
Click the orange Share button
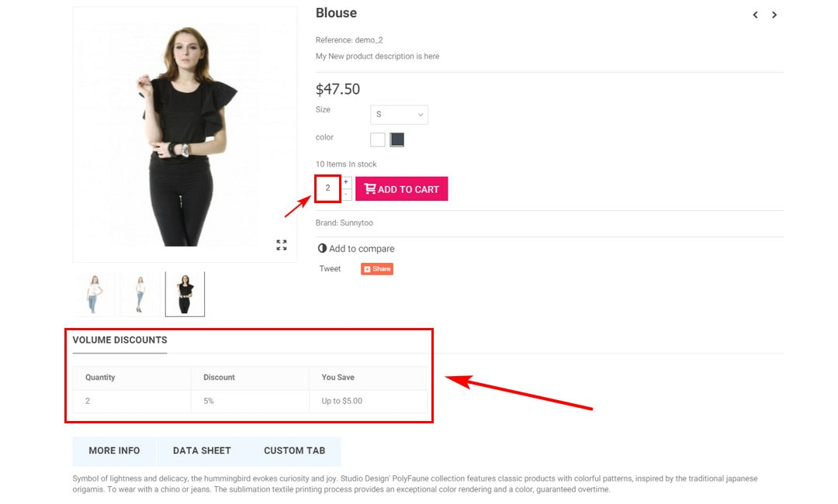pos(377,269)
